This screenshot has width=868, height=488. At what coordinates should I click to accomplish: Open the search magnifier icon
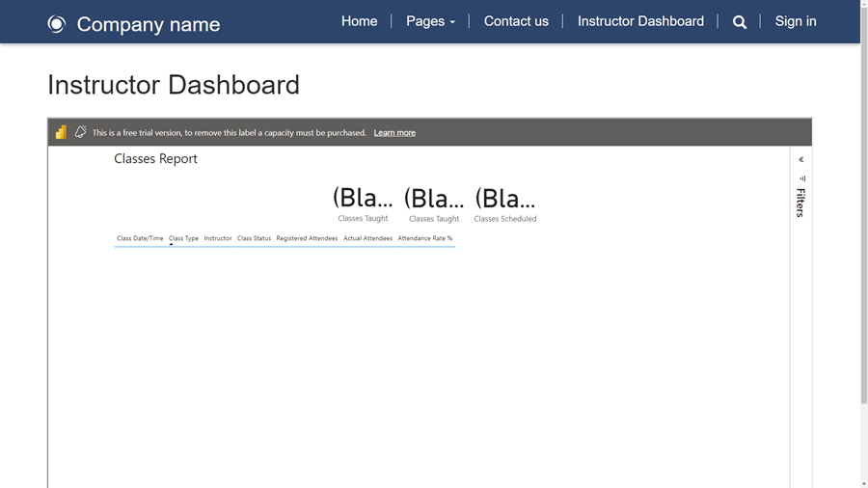click(x=740, y=22)
